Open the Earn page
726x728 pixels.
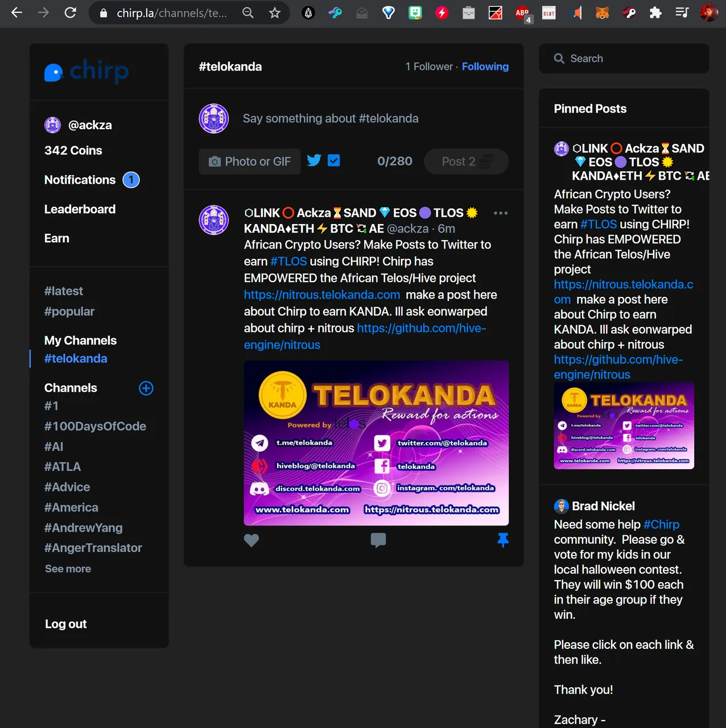57,238
